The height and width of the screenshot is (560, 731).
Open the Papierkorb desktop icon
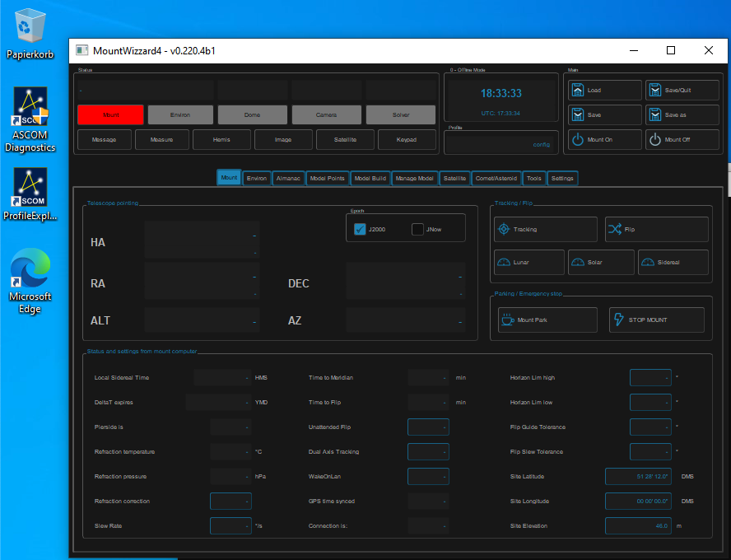(x=30, y=34)
